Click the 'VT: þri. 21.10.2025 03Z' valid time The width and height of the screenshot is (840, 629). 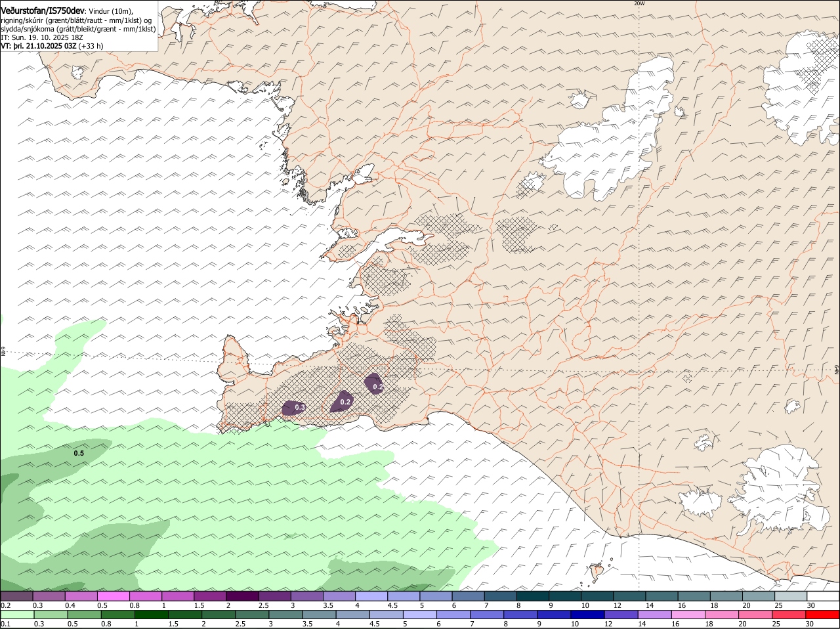click(39, 46)
